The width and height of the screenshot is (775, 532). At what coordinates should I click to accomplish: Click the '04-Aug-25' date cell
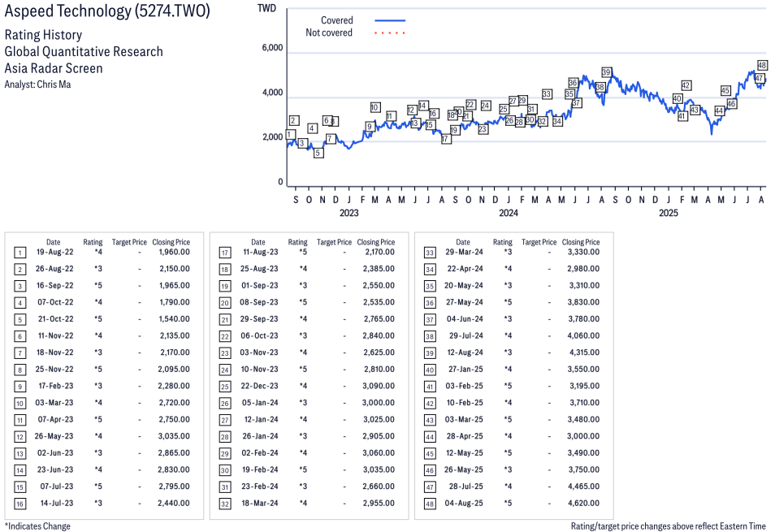(464, 504)
